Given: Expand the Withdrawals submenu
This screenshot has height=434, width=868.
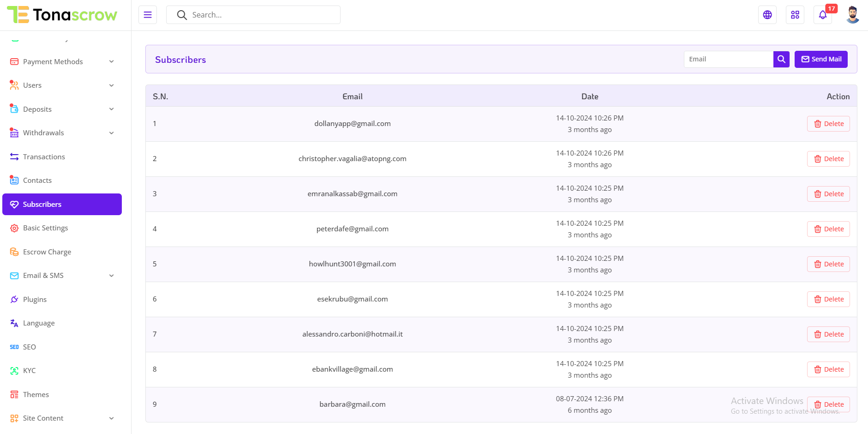Looking at the screenshot, I should (62, 133).
